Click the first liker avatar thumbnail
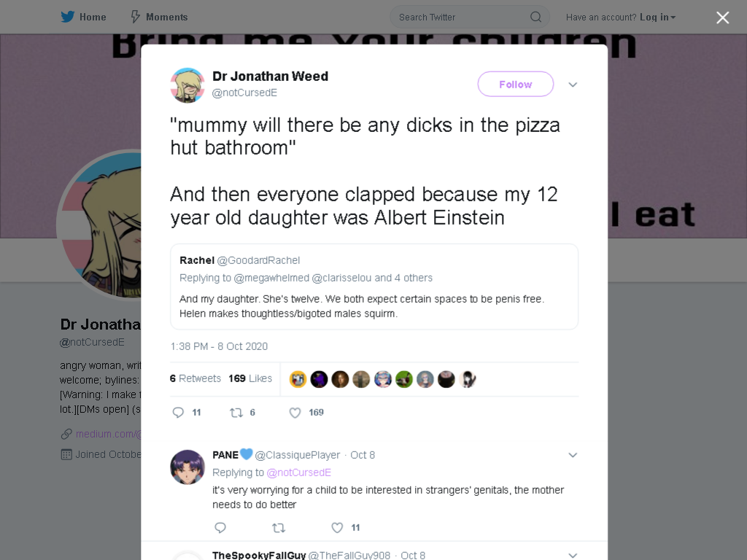The width and height of the screenshot is (747, 560). (x=298, y=379)
